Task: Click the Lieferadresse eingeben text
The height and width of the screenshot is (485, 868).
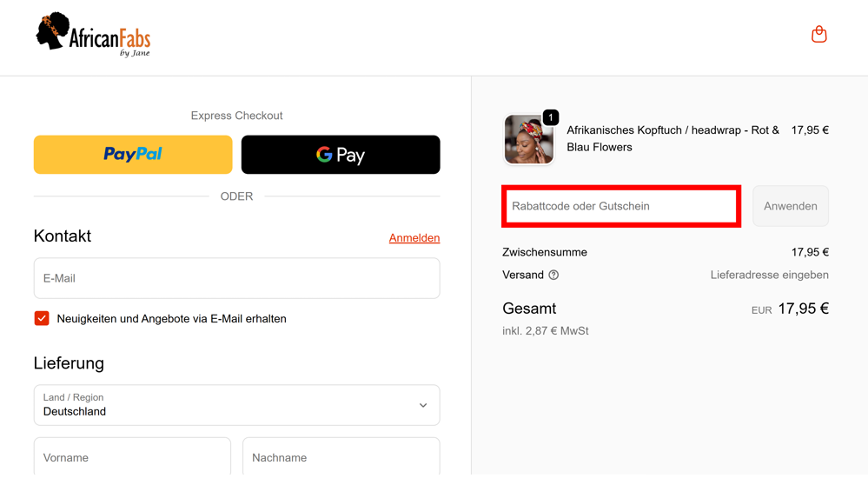Action: click(x=770, y=276)
